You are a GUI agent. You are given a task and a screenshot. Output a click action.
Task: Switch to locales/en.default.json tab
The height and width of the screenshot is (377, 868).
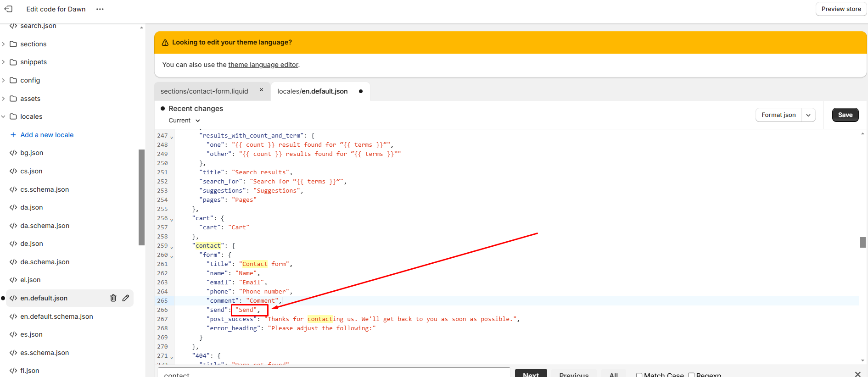[313, 91]
